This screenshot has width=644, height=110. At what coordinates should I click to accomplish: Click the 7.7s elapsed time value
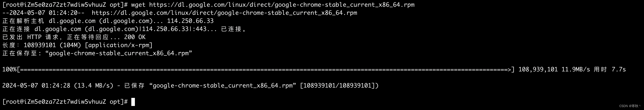pyautogui.click(x=618, y=69)
